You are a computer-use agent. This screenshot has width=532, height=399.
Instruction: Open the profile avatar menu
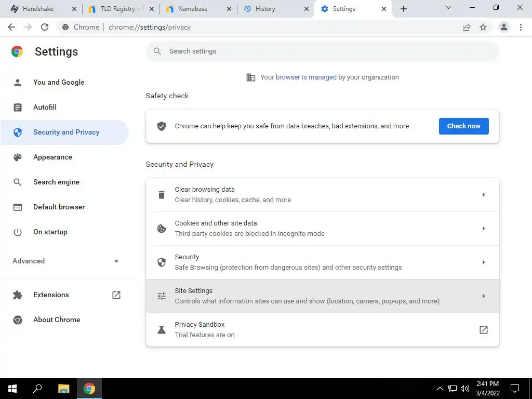coord(504,27)
